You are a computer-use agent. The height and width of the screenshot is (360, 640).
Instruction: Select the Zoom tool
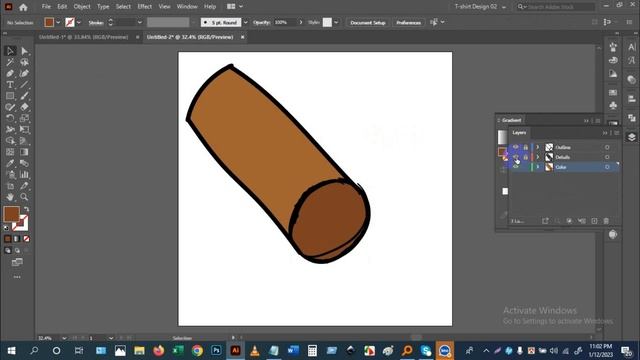point(24,197)
